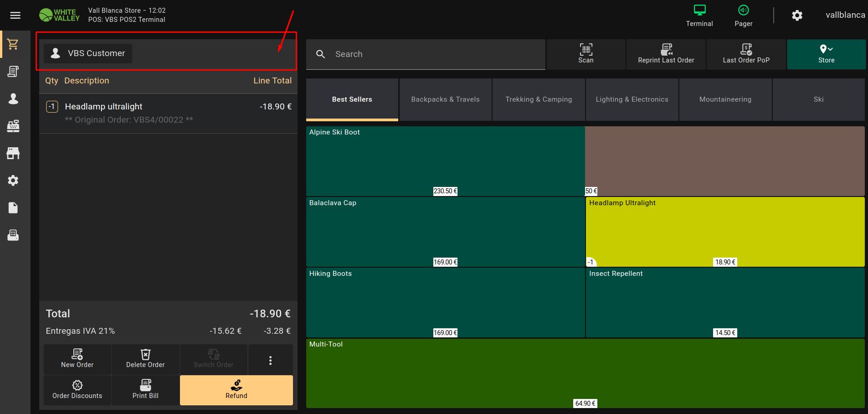Open the top bar settings gear
Screen dimensions: 868x414
point(797,16)
